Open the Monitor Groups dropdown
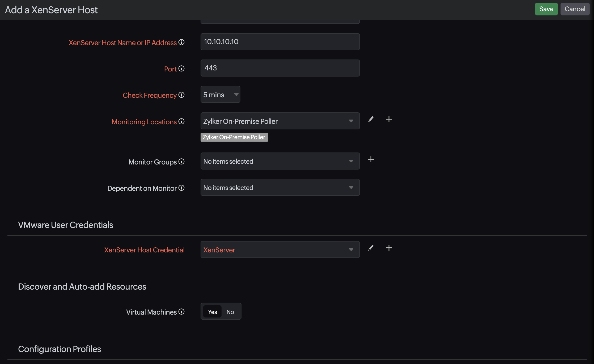This screenshot has width=594, height=364. [x=280, y=161]
